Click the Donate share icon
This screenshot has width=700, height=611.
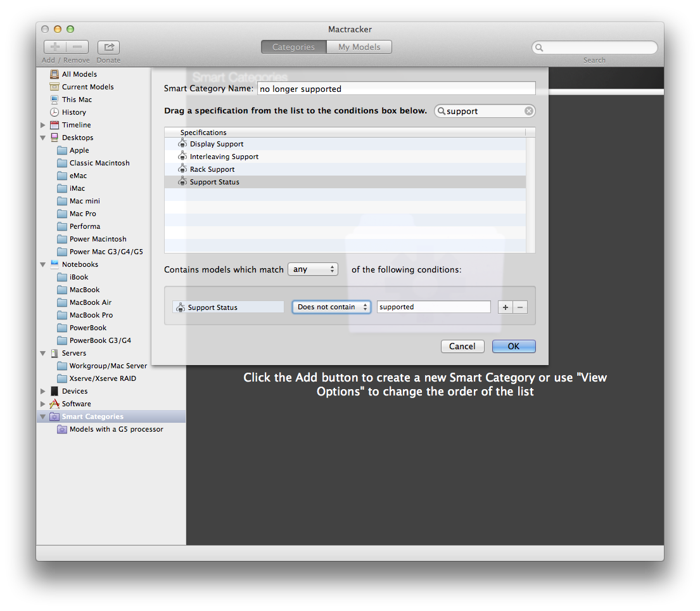[x=108, y=47]
